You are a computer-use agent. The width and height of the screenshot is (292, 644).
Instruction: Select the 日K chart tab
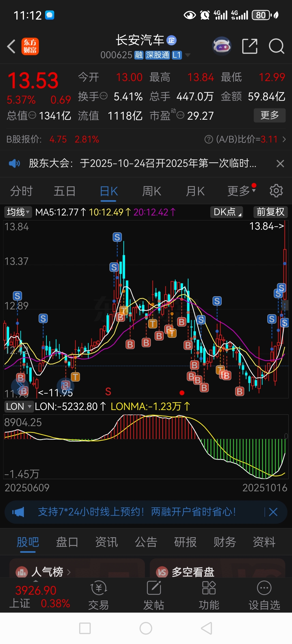109,191
